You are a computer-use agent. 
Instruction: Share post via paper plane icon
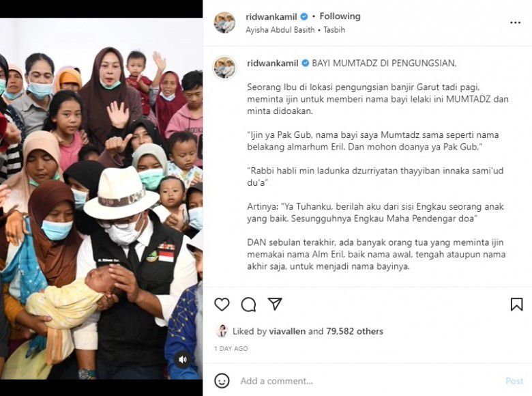[275, 304]
